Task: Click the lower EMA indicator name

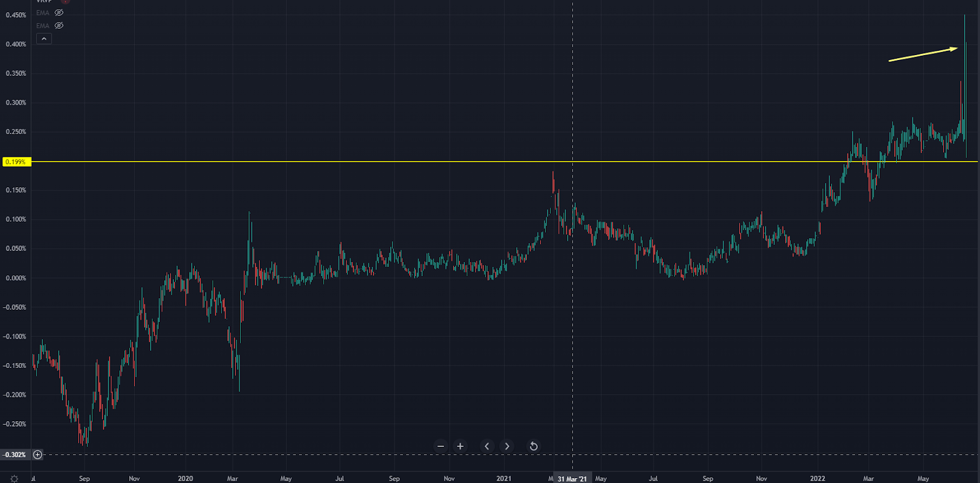Action: click(42, 26)
